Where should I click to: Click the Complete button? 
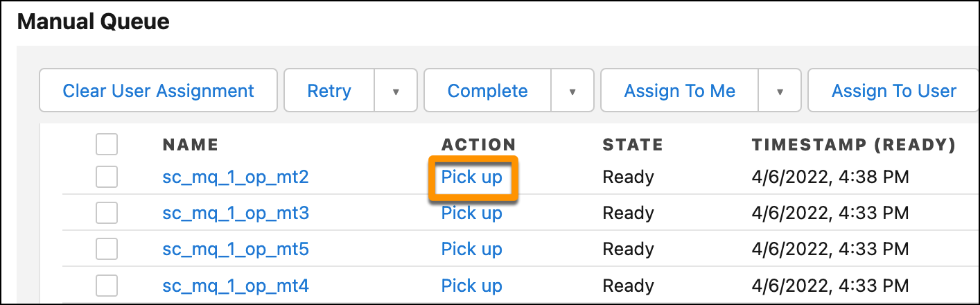click(x=488, y=91)
